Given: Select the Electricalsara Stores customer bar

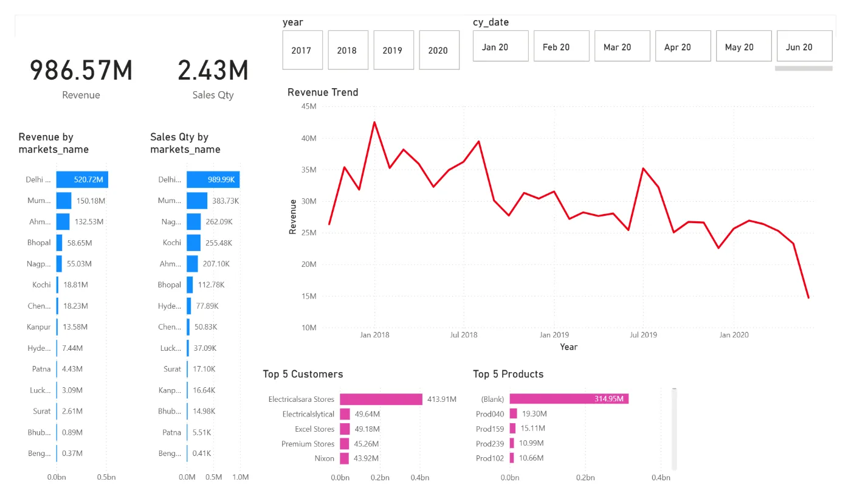Looking at the screenshot, I should coord(381,399).
